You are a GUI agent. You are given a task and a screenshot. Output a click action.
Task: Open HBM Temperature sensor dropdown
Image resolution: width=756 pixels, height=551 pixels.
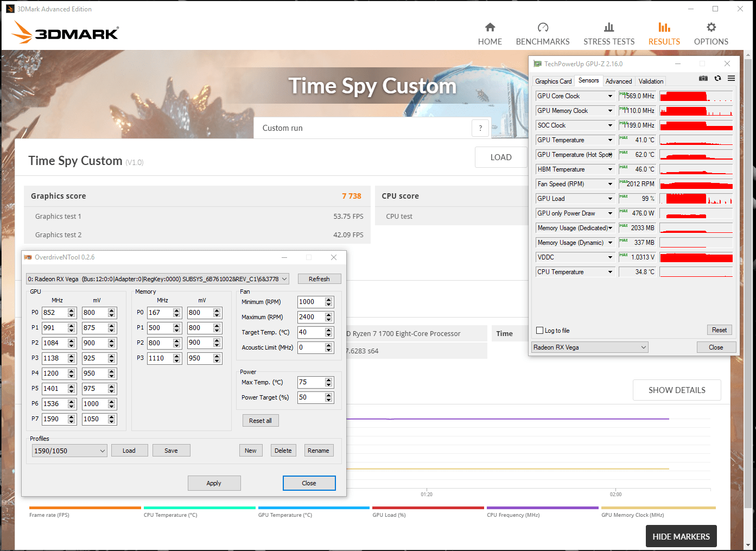click(610, 169)
